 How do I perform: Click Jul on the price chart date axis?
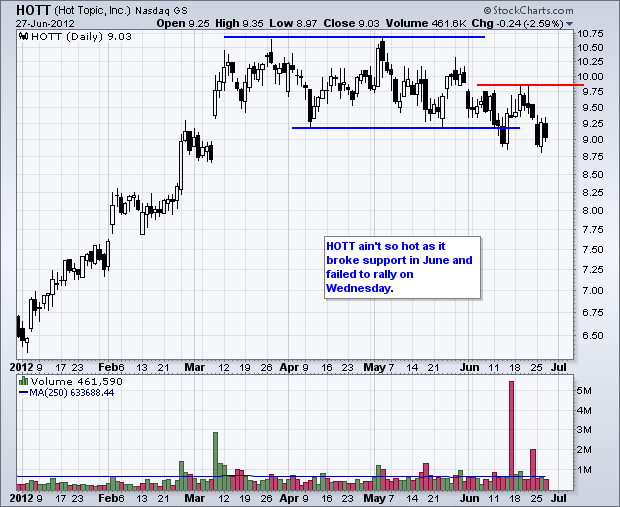[559, 367]
